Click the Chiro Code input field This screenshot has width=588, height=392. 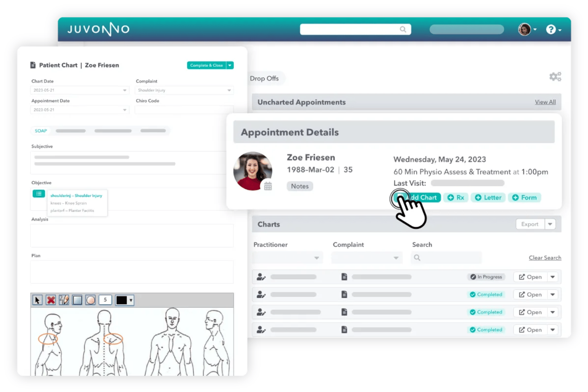point(184,110)
